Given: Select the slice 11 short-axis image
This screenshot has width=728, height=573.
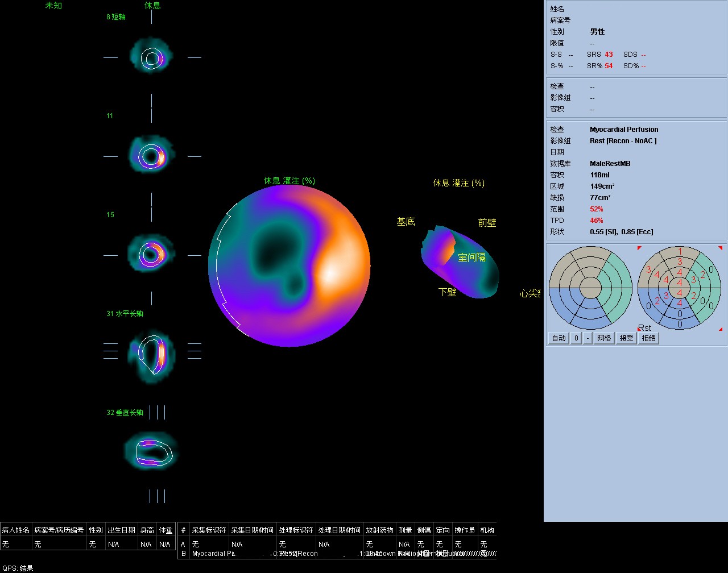Looking at the screenshot, I should coord(151,156).
